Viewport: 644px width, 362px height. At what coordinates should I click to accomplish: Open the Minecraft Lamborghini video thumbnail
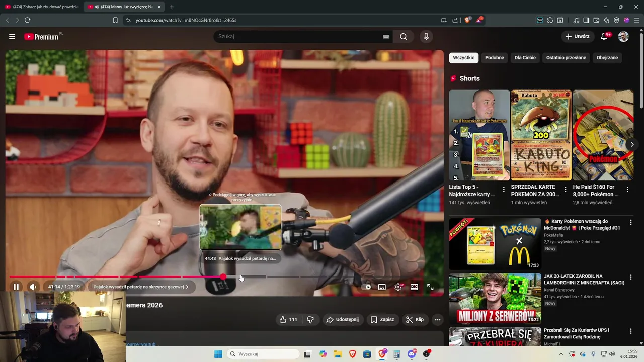coord(495,299)
